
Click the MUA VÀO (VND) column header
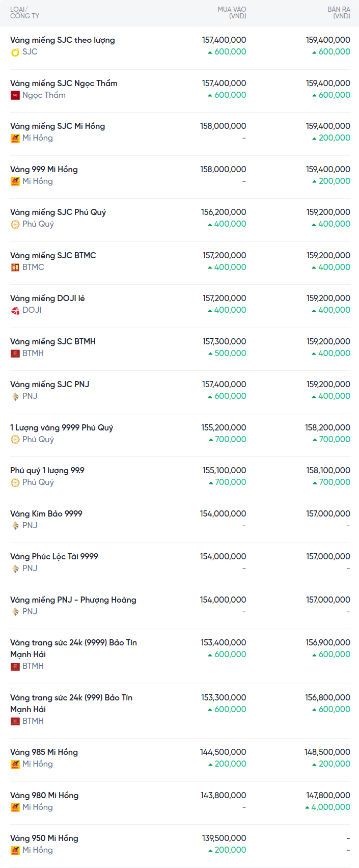tap(232, 13)
